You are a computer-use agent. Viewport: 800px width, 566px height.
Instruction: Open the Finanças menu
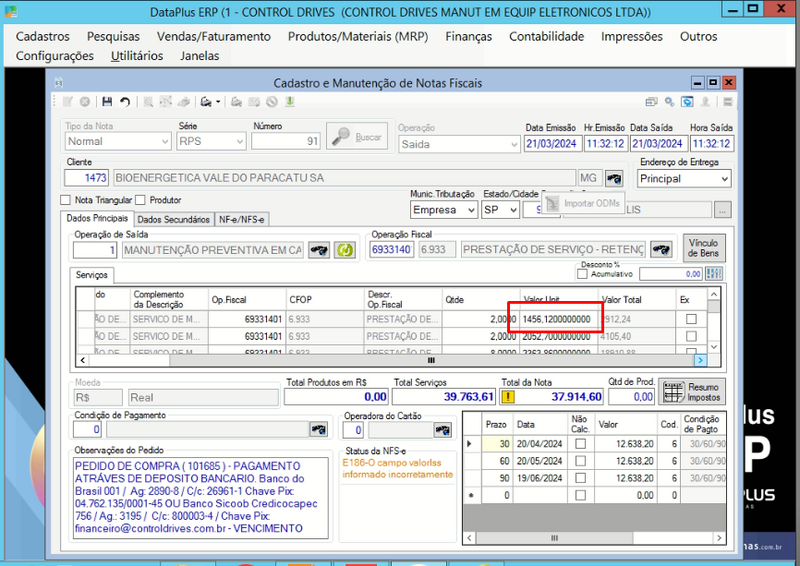point(468,37)
